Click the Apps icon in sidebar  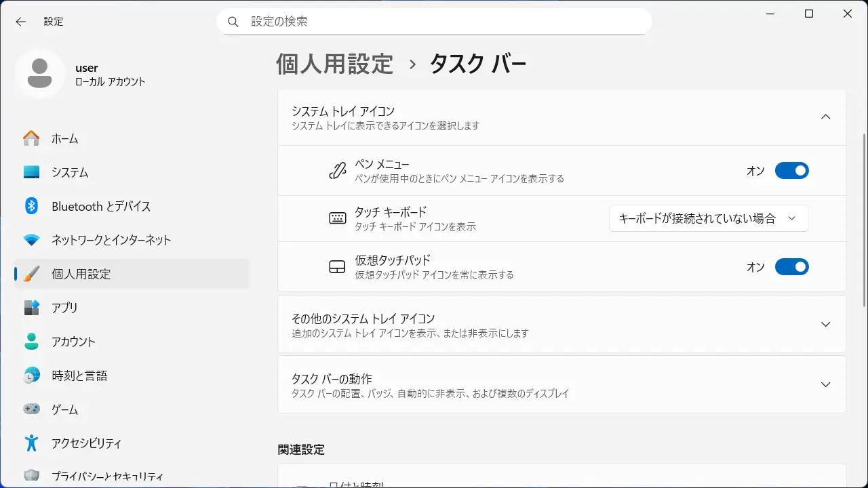pyautogui.click(x=31, y=308)
